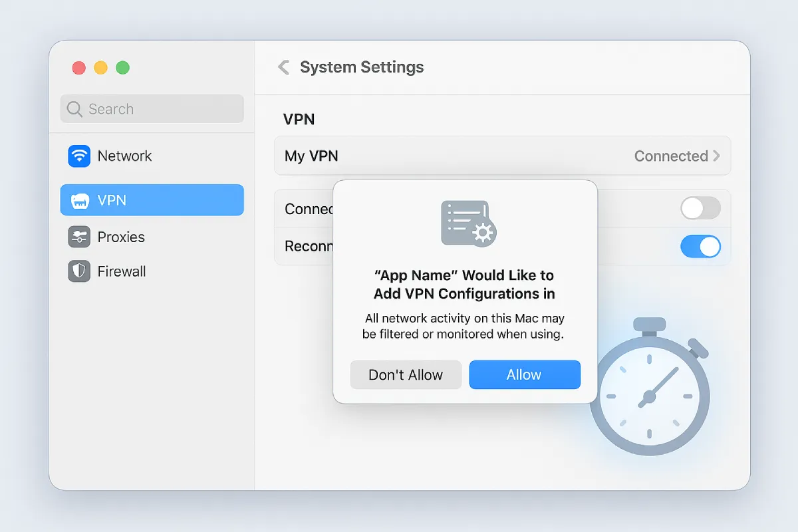This screenshot has height=532, width=798.
Task: Click the System Settings title text
Action: tap(362, 67)
